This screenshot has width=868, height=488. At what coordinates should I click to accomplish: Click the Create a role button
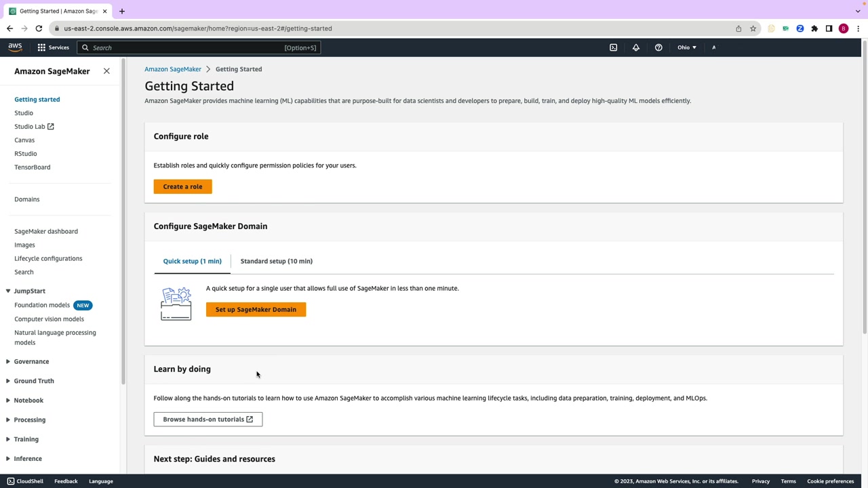[182, 186]
